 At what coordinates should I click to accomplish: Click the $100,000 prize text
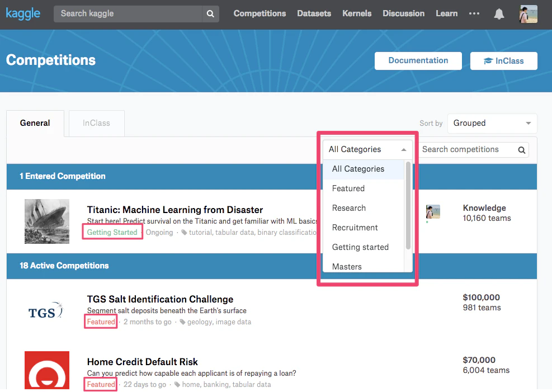click(481, 297)
